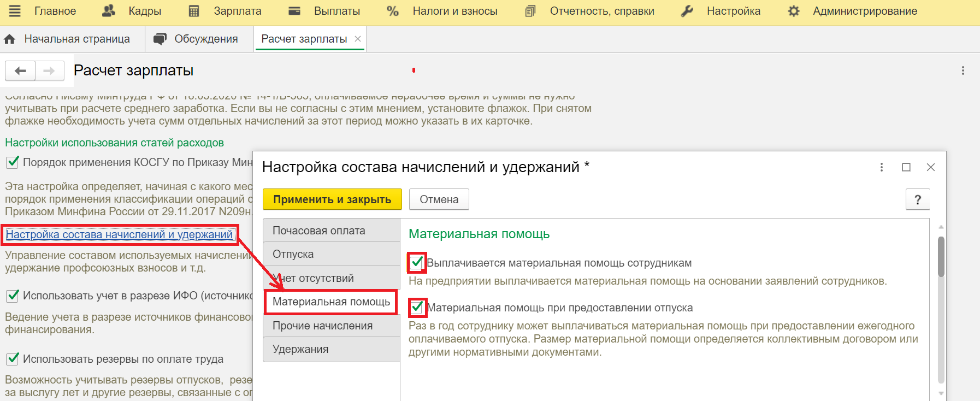This screenshot has height=401, width=980.
Task: Switch to the Обсуждения tab
Action: pyautogui.click(x=199, y=39)
